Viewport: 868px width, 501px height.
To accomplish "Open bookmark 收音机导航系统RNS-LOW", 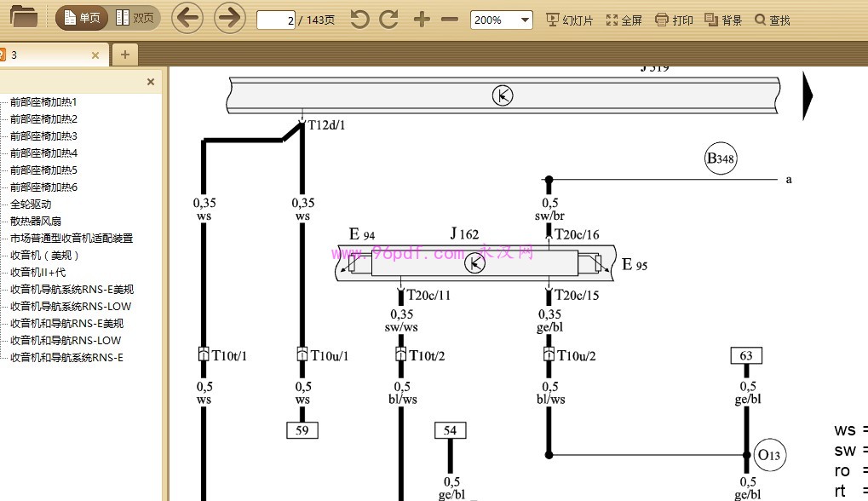I will coord(71,307).
